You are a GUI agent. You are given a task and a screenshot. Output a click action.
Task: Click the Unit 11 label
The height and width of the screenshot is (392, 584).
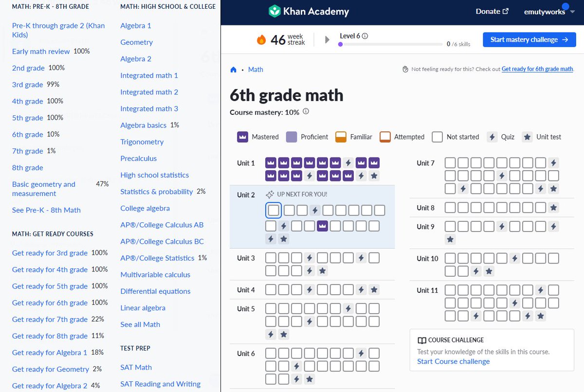427,290
